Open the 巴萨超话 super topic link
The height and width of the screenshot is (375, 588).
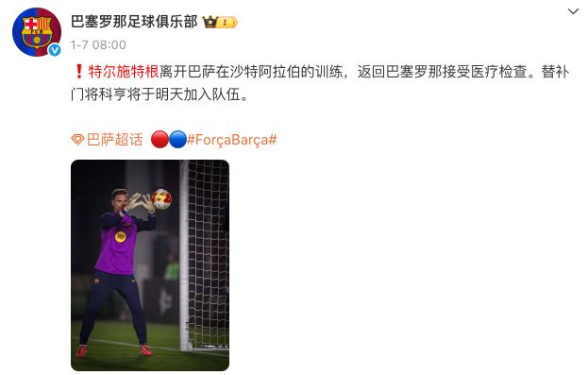coord(115,140)
